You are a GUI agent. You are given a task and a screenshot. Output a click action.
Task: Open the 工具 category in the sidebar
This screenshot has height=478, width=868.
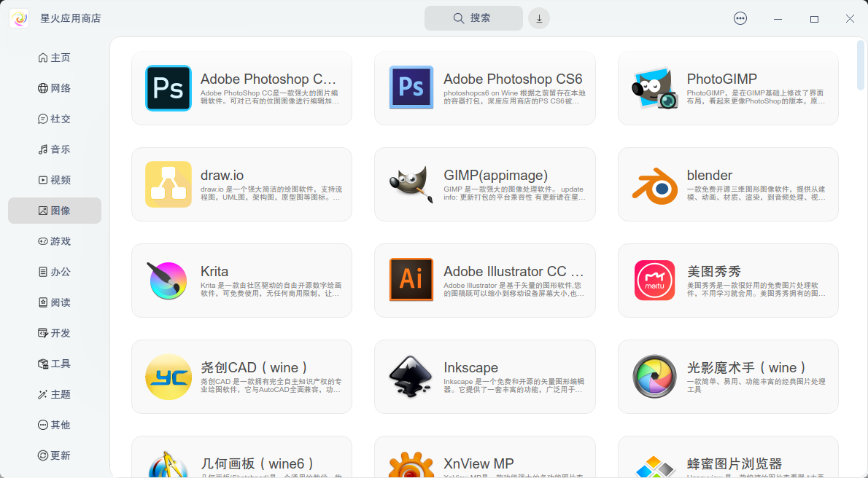point(55,363)
